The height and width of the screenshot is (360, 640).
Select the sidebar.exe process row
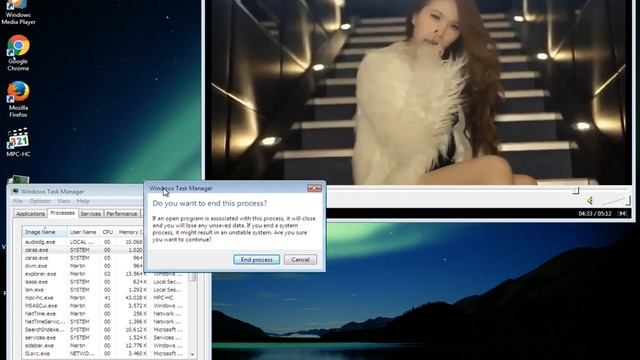click(106, 345)
